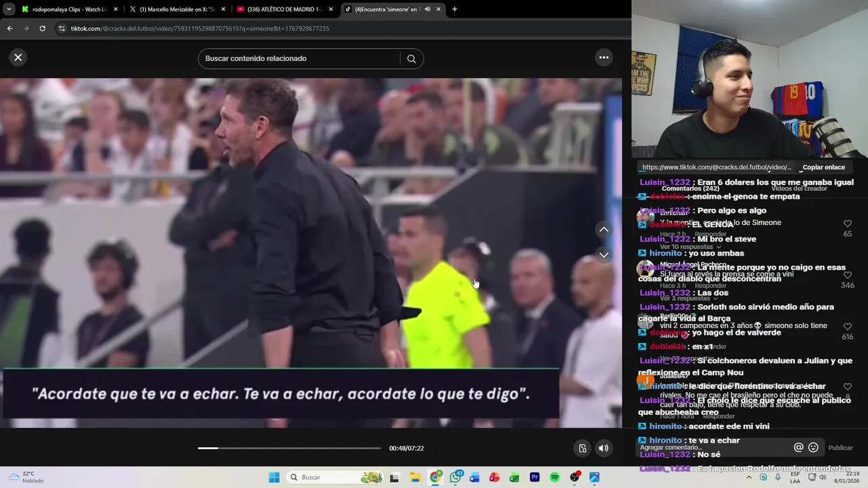Click the Windows taskbar "Buscar" search box

coord(336,477)
